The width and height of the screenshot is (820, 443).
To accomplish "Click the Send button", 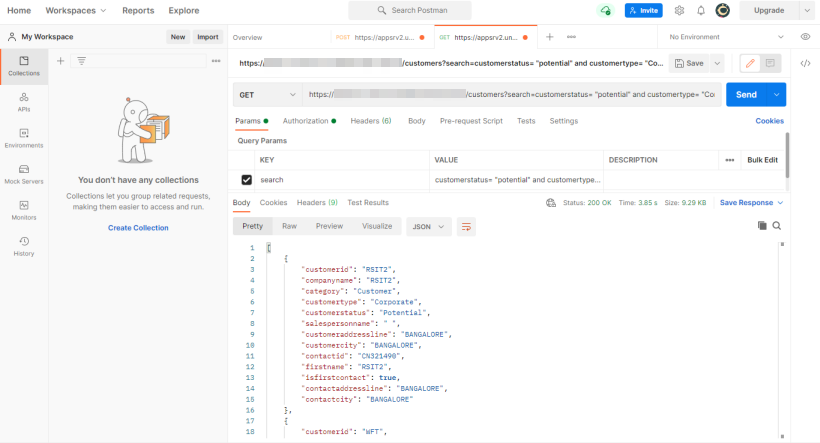I will point(746,95).
